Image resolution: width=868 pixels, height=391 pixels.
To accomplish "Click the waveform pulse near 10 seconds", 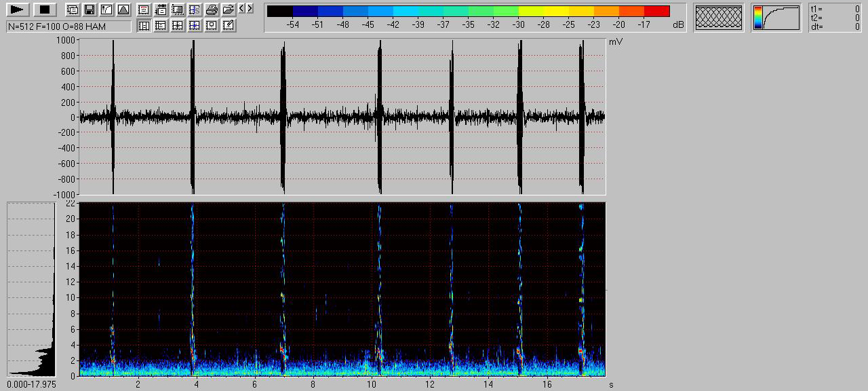I will coord(380,117).
